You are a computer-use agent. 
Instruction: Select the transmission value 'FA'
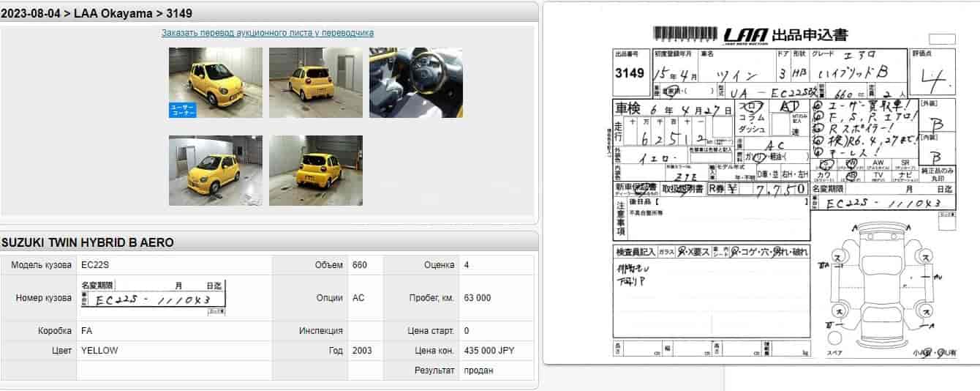[87, 331]
